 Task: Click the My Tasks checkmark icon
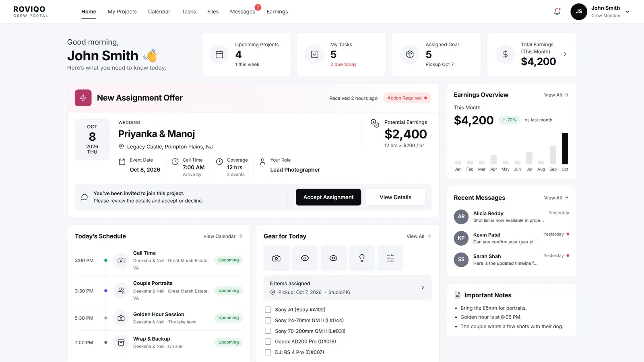315,54
